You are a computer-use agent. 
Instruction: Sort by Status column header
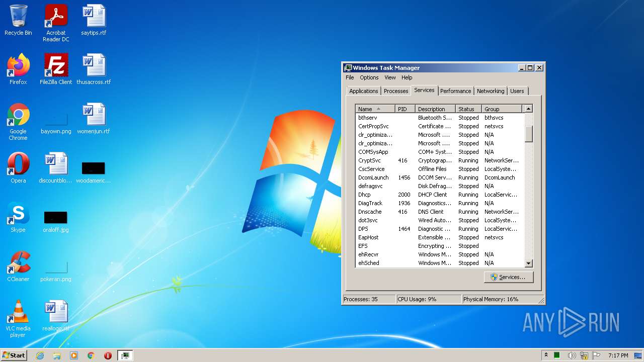[469, 109]
